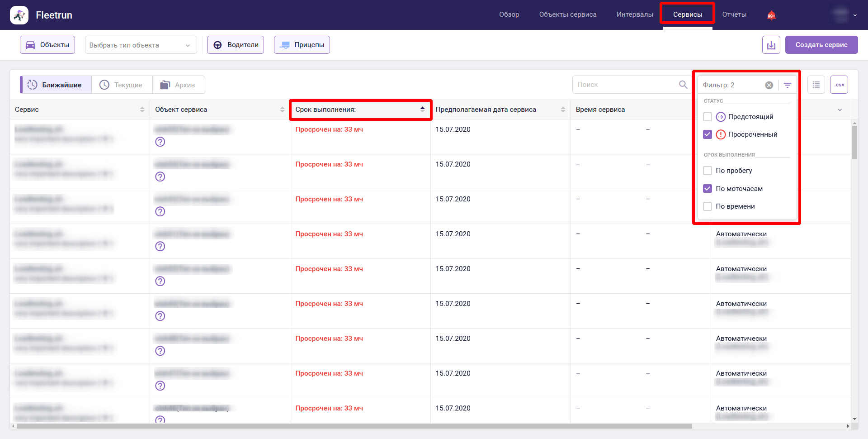Click the search magnifier icon
Viewport: 868px width, 439px height.
click(x=683, y=85)
